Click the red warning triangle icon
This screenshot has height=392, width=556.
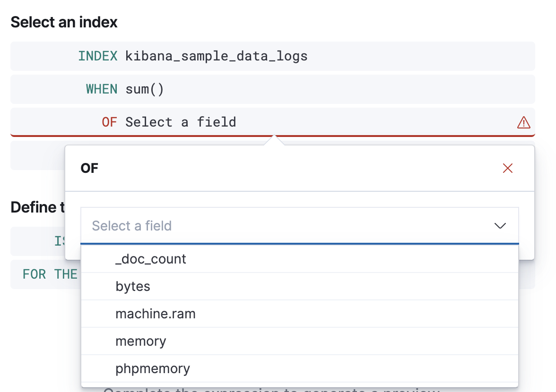click(x=523, y=123)
